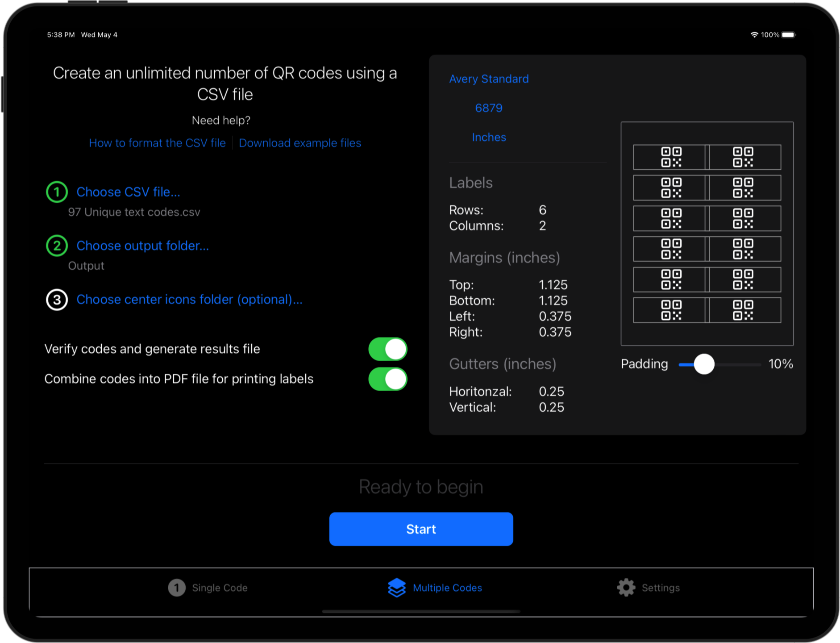Open the Settings tab
This screenshot has width=840, height=643.
[649, 588]
